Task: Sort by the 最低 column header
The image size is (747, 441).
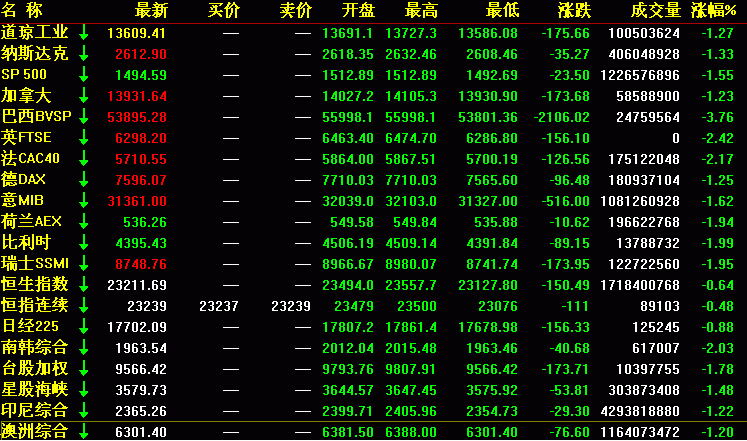Action: [x=503, y=10]
